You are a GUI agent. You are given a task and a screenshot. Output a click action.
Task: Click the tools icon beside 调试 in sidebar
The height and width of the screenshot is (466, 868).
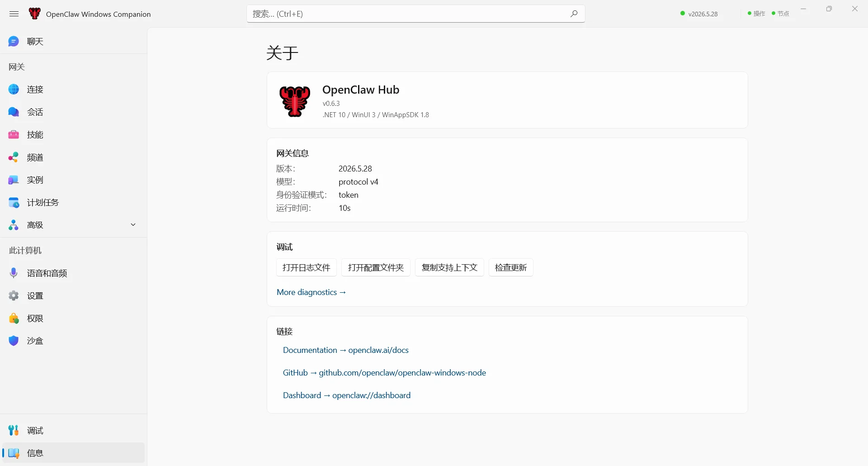click(x=14, y=430)
